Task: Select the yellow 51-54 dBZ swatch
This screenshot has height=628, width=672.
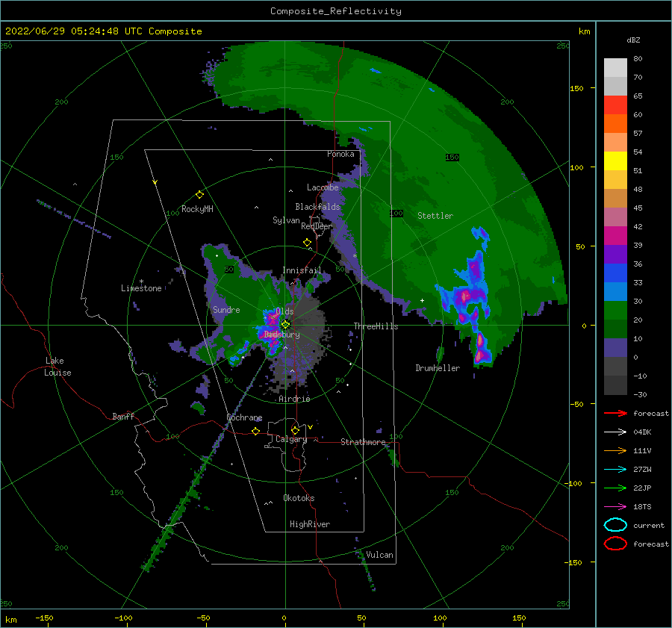Action: [615, 161]
